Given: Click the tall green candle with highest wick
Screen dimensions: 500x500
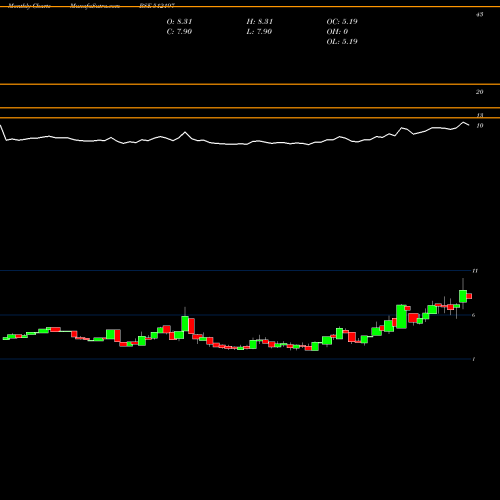Looking at the screenshot, I should tap(463, 296).
